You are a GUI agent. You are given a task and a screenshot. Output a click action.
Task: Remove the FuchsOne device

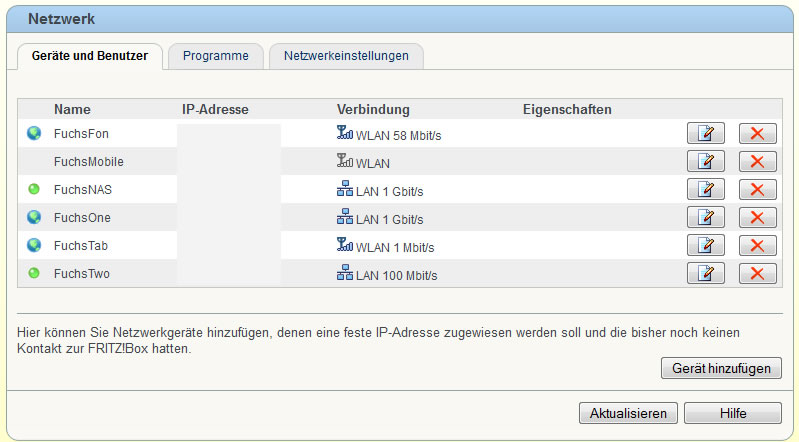point(757,217)
